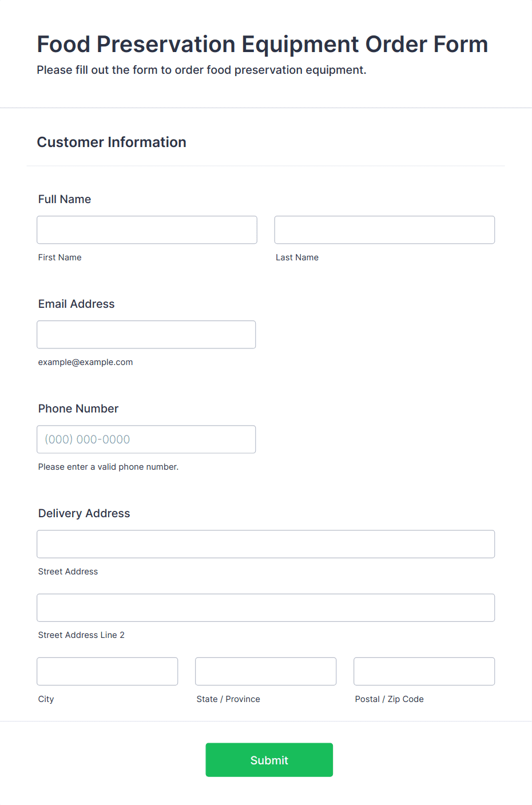The image size is (532, 805).
Task: Click the First Name sublabel
Action: pyautogui.click(x=60, y=257)
